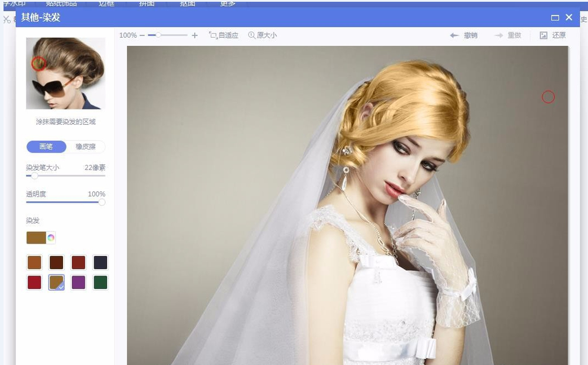Click the zoom level slider handle
Viewport: 588px width, 365px height.
click(159, 35)
